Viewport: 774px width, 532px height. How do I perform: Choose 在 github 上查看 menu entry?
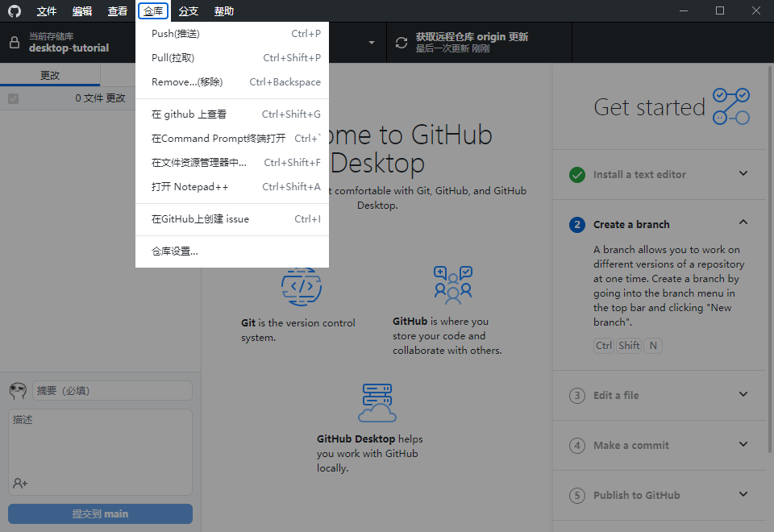232,114
